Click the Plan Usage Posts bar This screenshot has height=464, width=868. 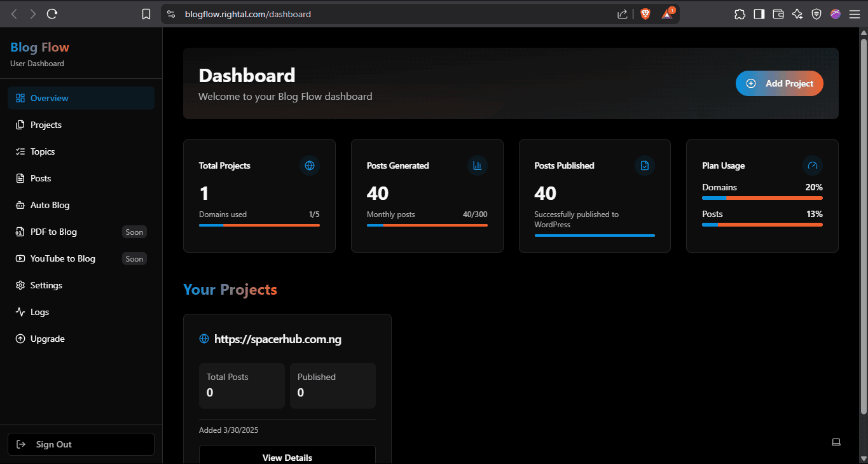tap(762, 225)
